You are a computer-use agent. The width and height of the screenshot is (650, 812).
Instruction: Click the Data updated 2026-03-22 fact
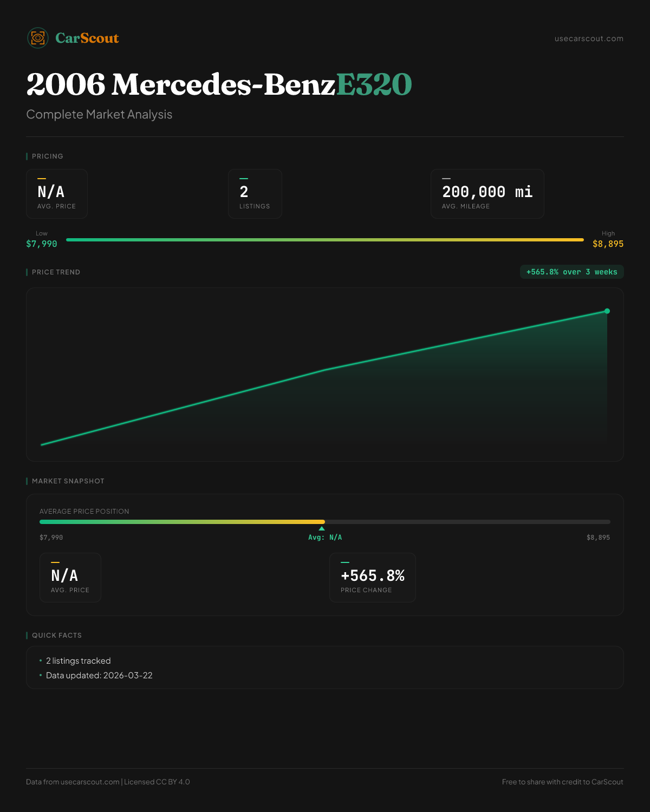pyautogui.click(x=99, y=676)
